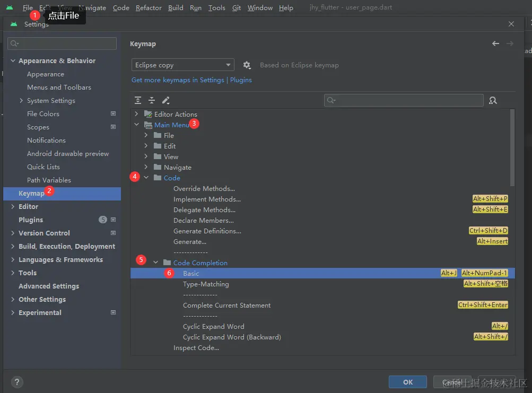Expand System Settings node
The height and width of the screenshot is (393, 532).
click(21, 100)
